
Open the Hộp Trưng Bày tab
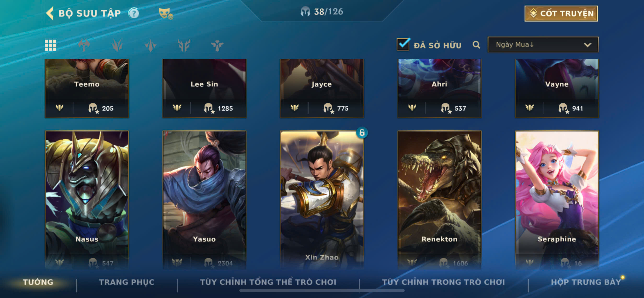point(586,282)
